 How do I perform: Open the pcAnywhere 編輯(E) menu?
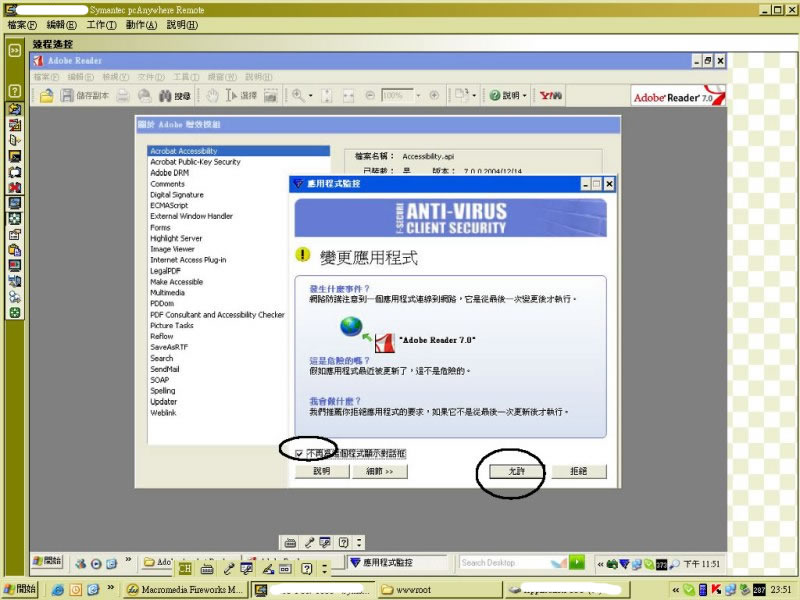click(61, 25)
